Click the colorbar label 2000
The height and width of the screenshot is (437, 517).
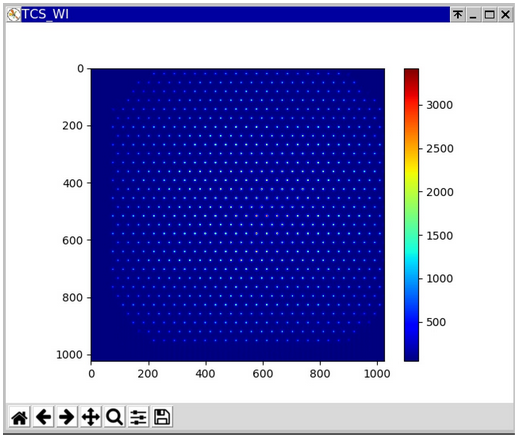[440, 192]
